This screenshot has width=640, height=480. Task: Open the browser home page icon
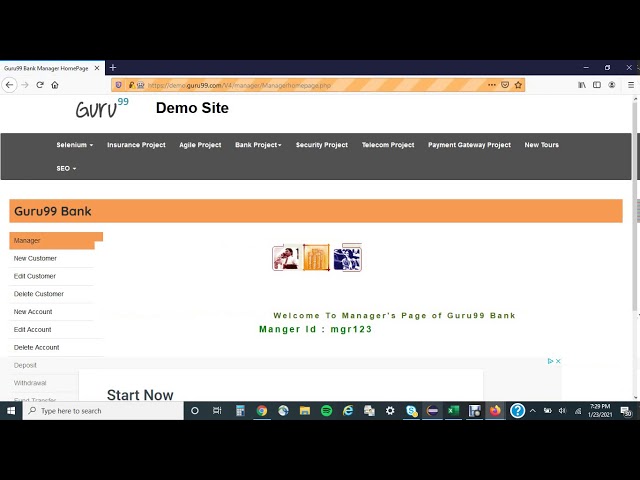tap(55, 85)
